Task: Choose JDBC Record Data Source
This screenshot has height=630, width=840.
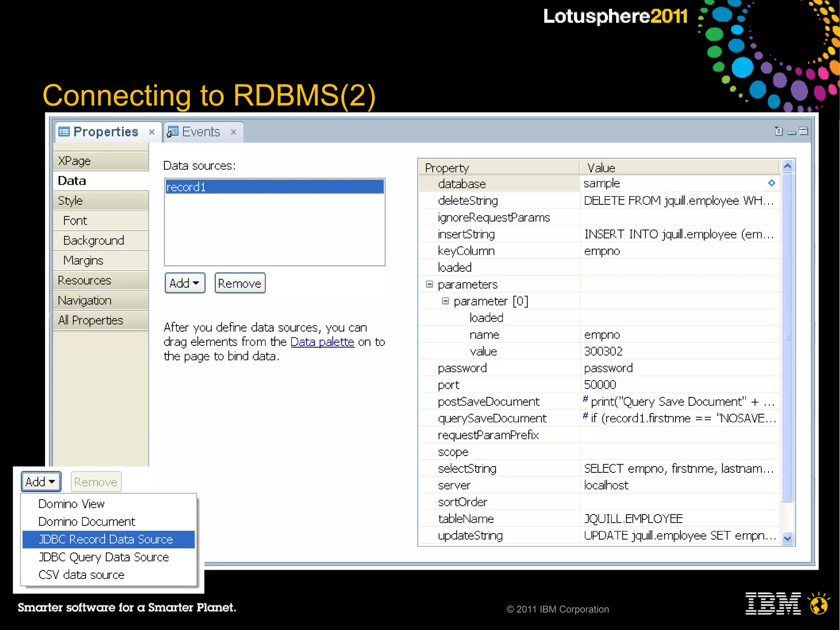Action: point(109,539)
